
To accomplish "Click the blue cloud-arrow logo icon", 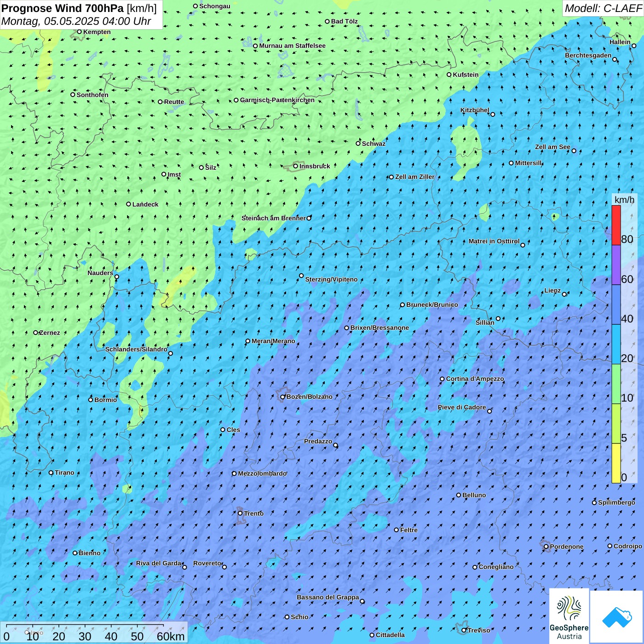I will [616, 616].
